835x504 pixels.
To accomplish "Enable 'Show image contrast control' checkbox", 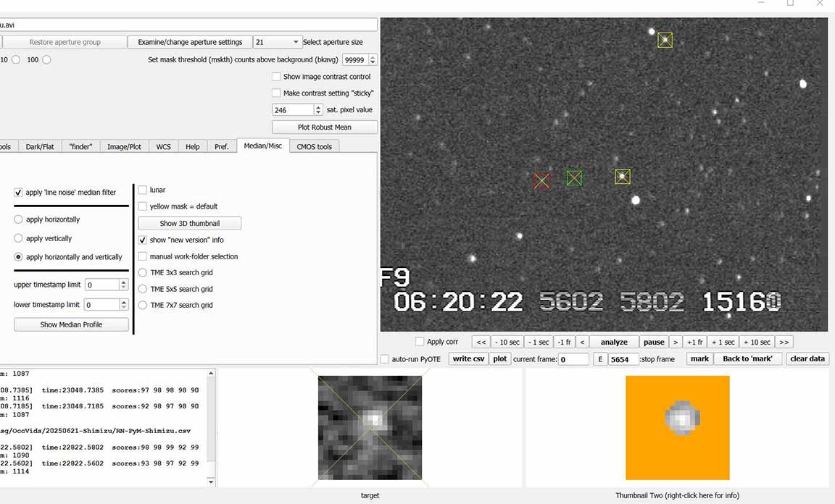I will pos(276,77).
